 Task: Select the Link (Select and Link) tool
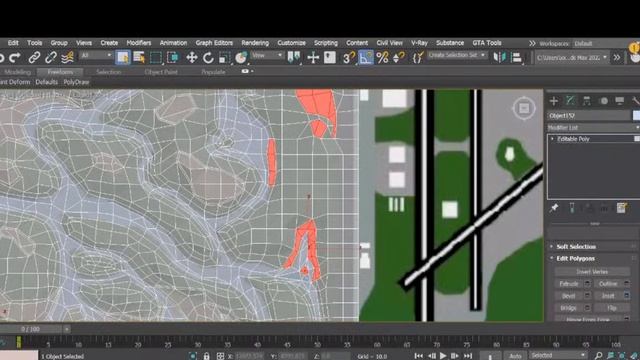[34, 58]
